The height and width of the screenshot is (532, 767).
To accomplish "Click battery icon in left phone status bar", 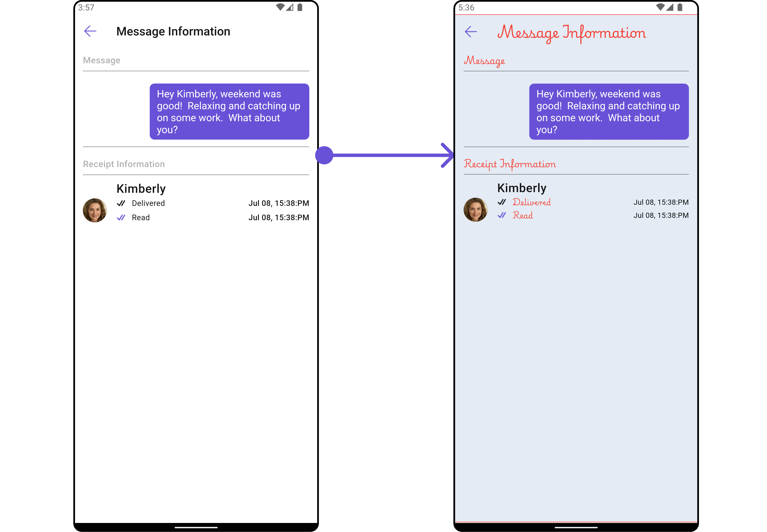I will pos(300,7).
